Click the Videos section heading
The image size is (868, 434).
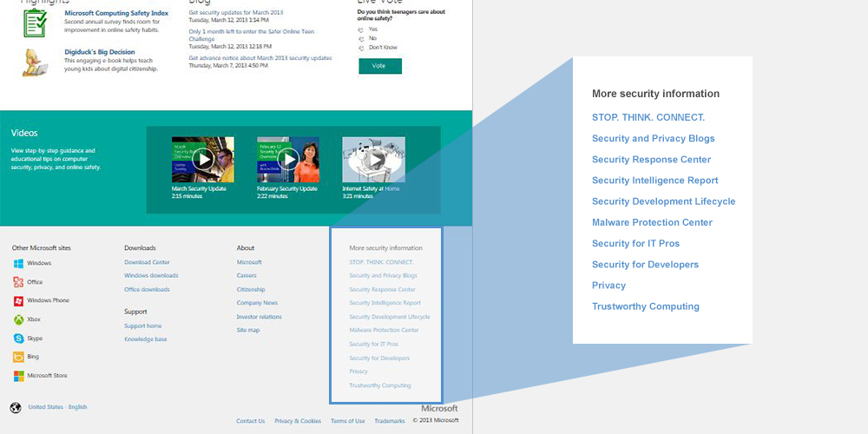pos(24,134)
